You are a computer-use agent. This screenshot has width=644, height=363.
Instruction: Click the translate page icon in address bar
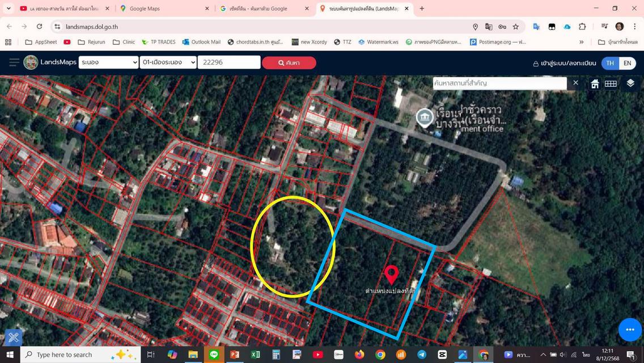(x=489, y=27)
